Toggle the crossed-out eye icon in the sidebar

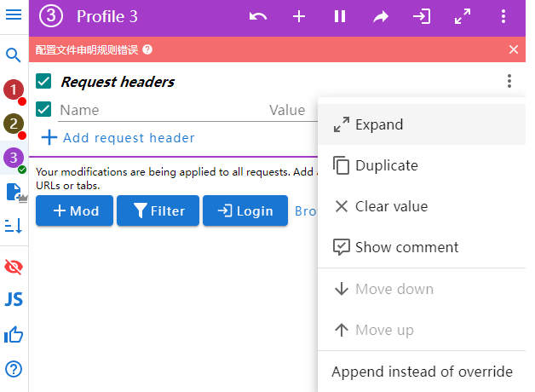point(14,267)
